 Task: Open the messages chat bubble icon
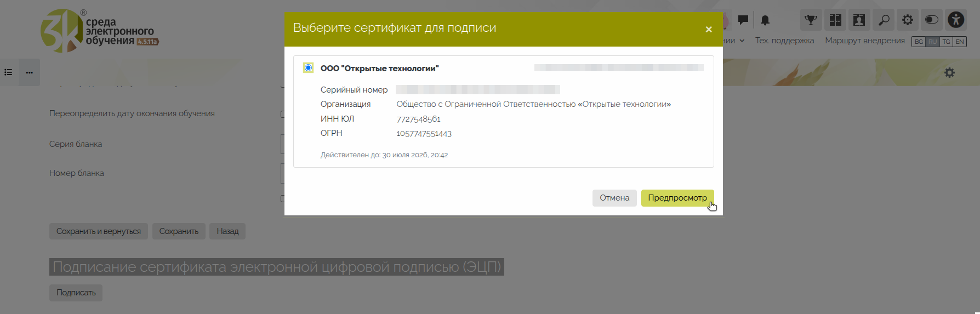743,20
